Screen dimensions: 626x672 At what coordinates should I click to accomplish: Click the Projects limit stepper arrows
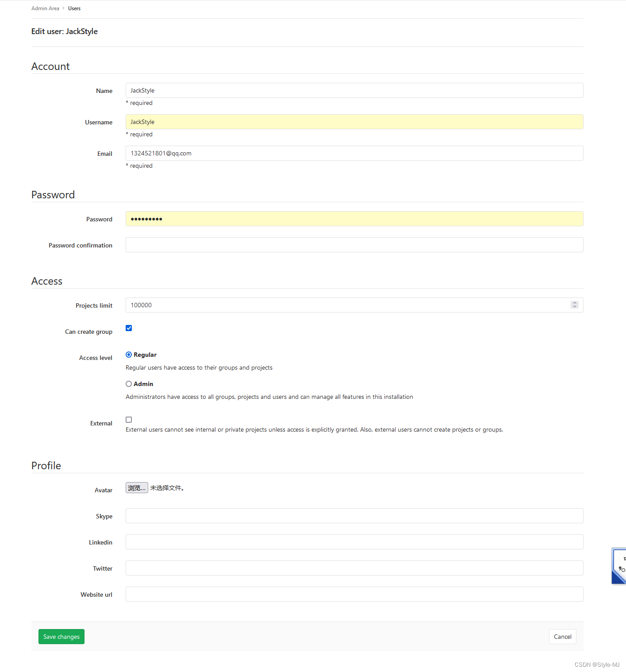click(x=574, y=305)
